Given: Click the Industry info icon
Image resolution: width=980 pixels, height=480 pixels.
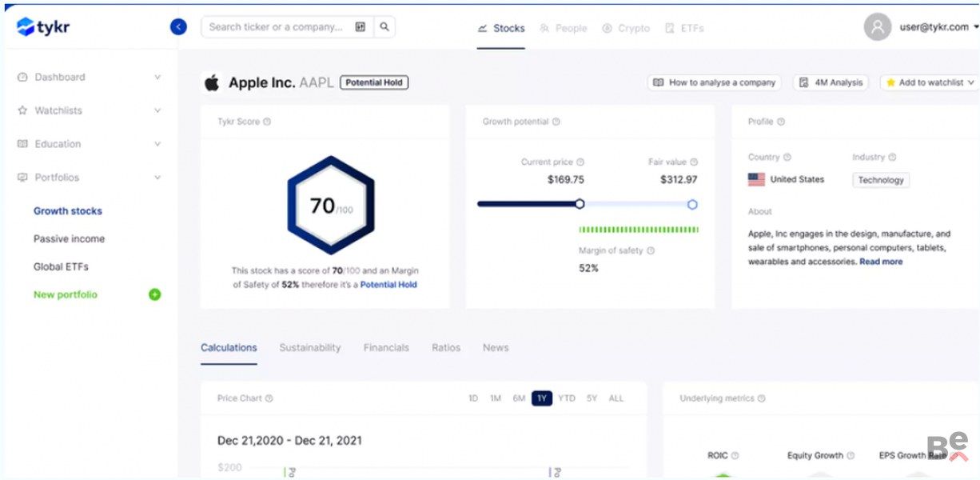Looking at the screenshot, I should click(892, 158).
